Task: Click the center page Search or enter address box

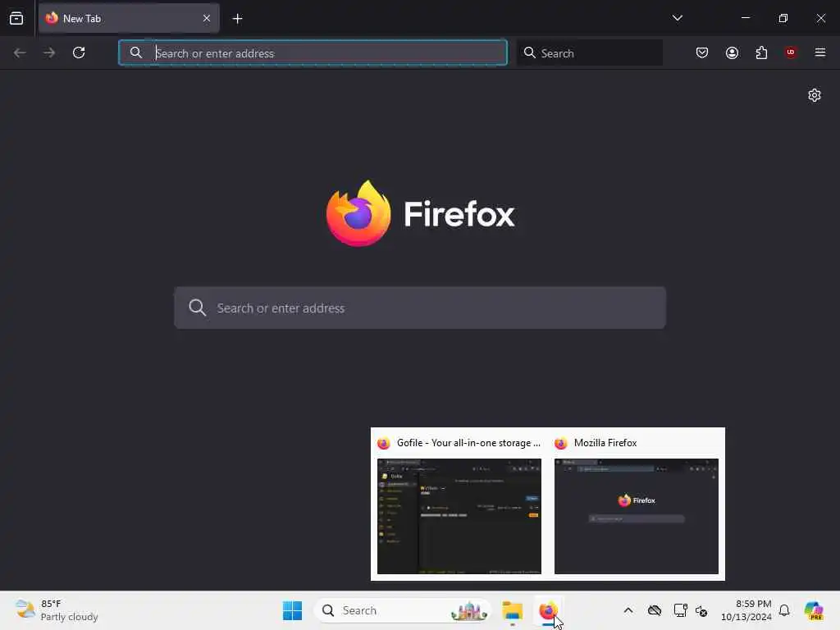Action: (x=420, y=308)
